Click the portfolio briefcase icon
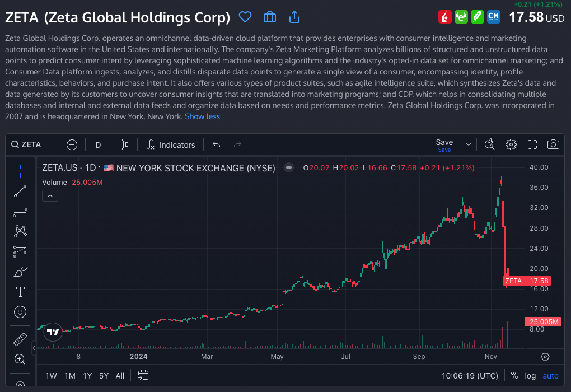The width and height of the screenshot is (571, 392). click(269, 17)
